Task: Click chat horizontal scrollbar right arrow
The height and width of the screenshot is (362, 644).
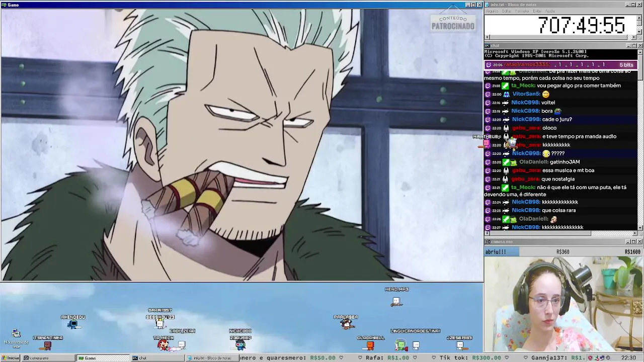Action: (x=635, y=233)
